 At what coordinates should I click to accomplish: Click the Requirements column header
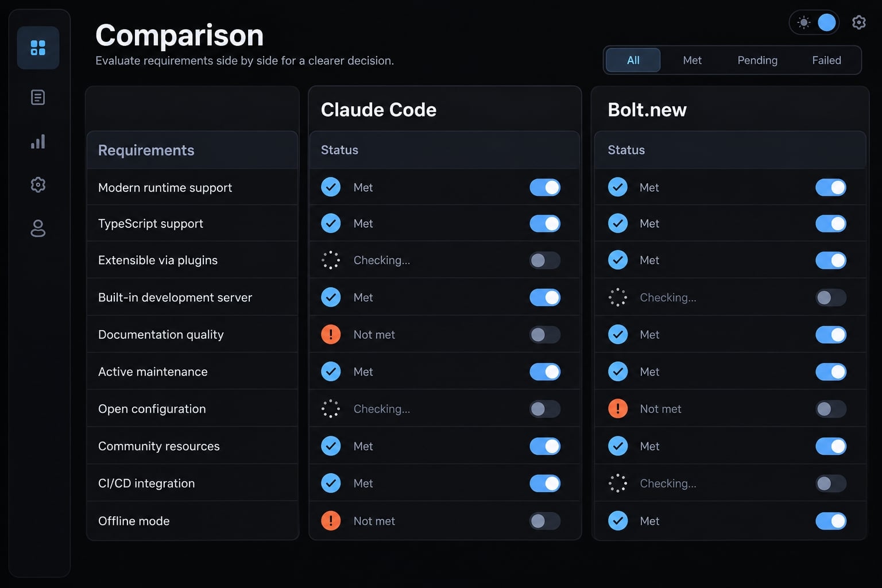146,150
